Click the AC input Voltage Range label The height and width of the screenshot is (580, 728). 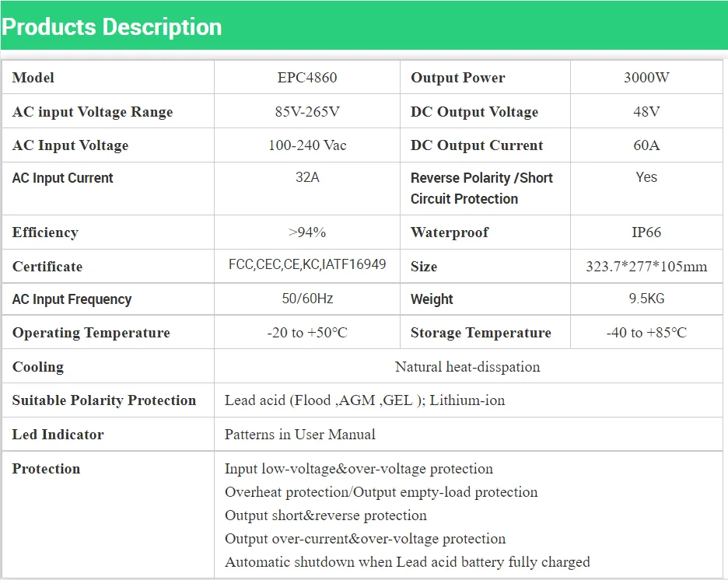93,112
